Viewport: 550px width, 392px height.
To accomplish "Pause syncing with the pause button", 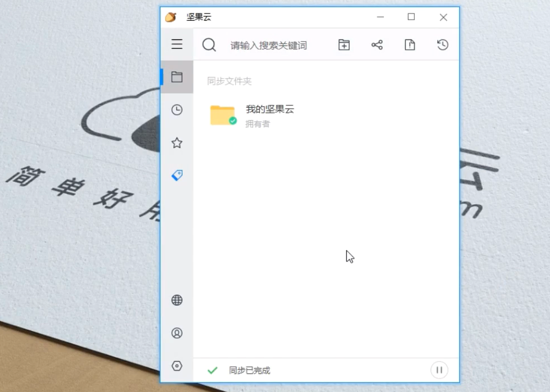I will click(x=439, y=370).
